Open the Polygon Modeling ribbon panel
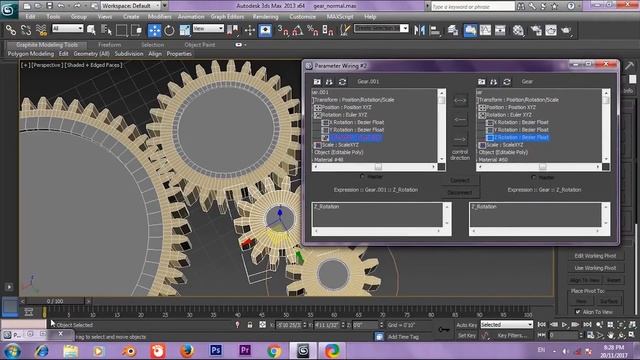 [x=31, y=53]
